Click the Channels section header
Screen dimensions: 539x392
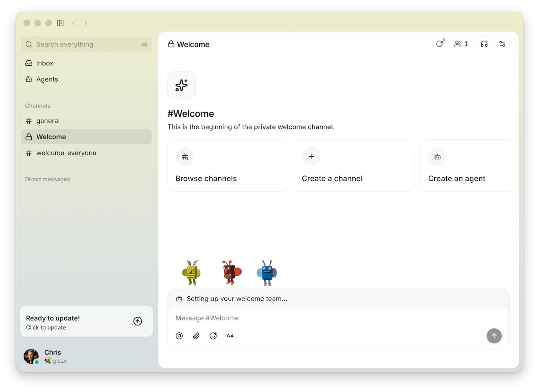point(37,106)
